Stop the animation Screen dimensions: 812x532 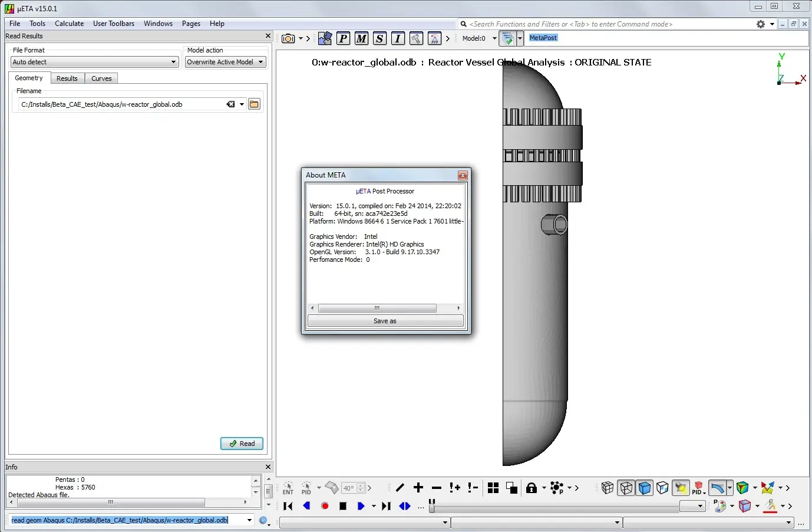tap(343, 506)
